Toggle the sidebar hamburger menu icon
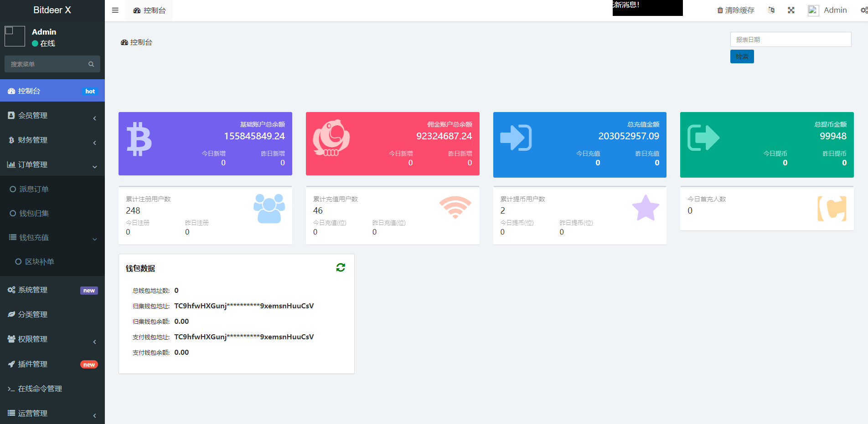Image resolution: width=868 pixels, height=424 pixels. pyautogui.click(x=115, y=10)
